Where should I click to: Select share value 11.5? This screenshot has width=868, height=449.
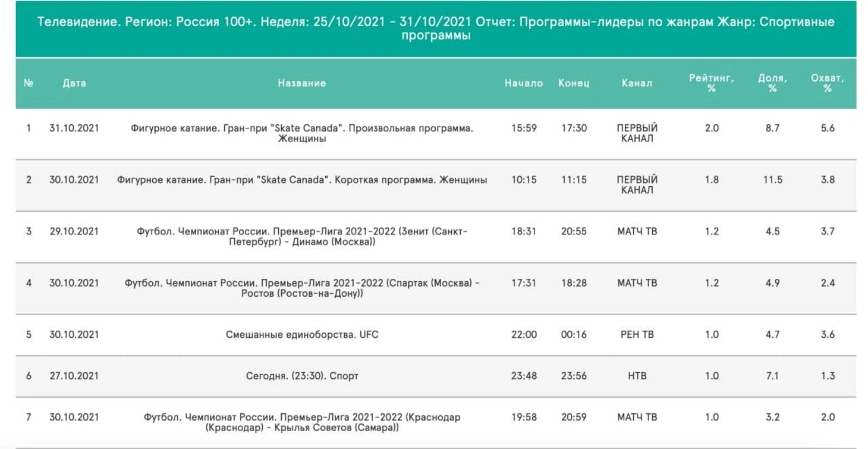coord(772,180)
